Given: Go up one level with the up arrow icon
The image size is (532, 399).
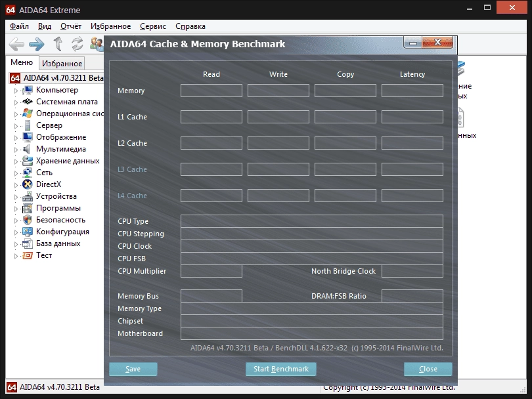Looking at the screenshot, I should [58, 44].
